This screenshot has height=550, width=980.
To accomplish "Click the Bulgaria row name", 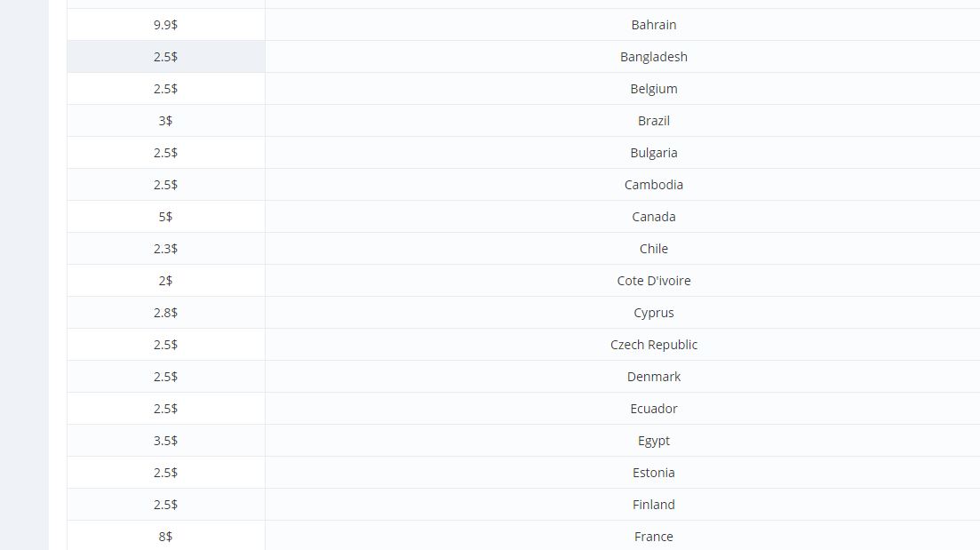I will [x=653, y=153].
